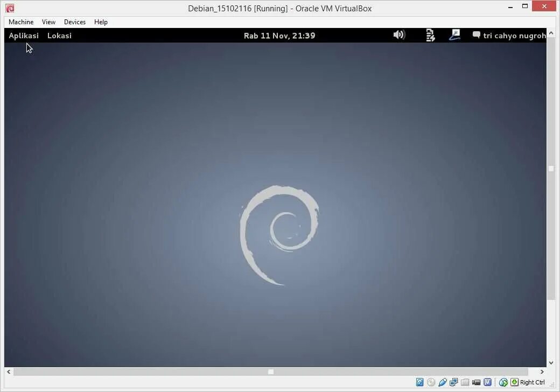Click the mouse integration indicator icon
The image size is (560, 392).
pyautogui.click(x=503, y=382)
